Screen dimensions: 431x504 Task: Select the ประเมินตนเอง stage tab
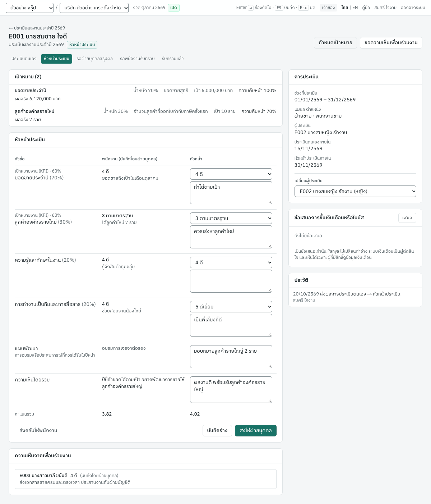[x=24, y=59]
